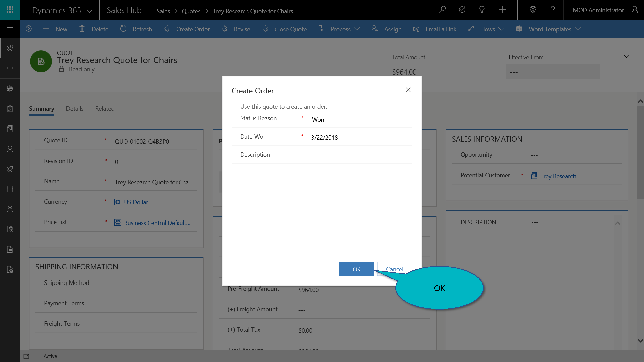Expand the header fields chevron
Image resolution: width=644 pixels, height=362 pixels.
(626, 56)
